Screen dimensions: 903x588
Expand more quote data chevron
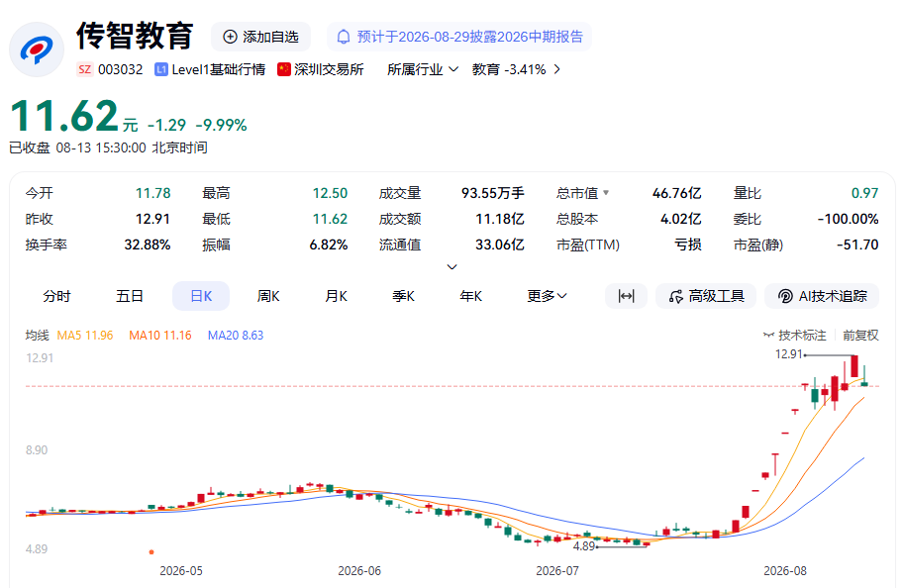452,266
